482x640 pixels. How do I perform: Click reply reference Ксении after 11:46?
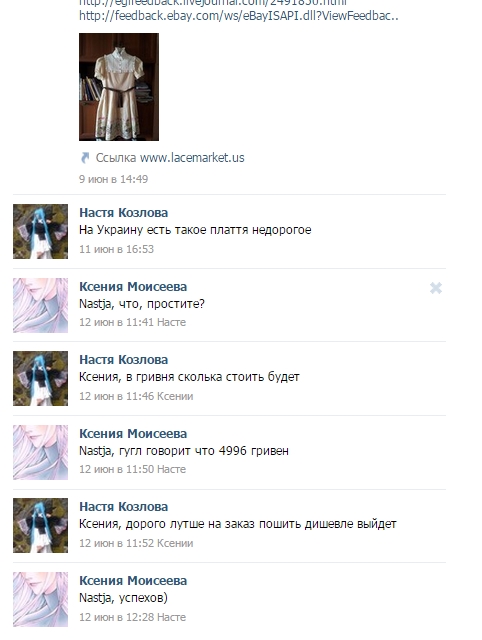(x=175, y=396)
